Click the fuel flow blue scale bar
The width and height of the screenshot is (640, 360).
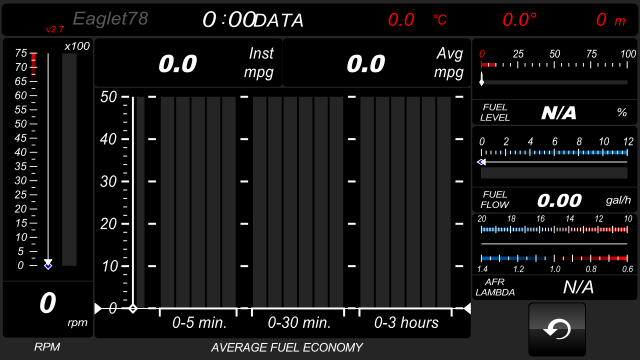pos(554,153)
